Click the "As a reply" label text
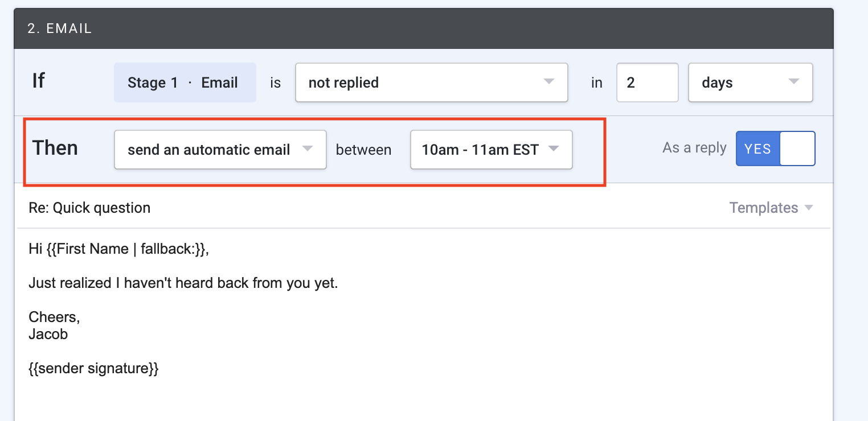868x421 pixels. 694,148
